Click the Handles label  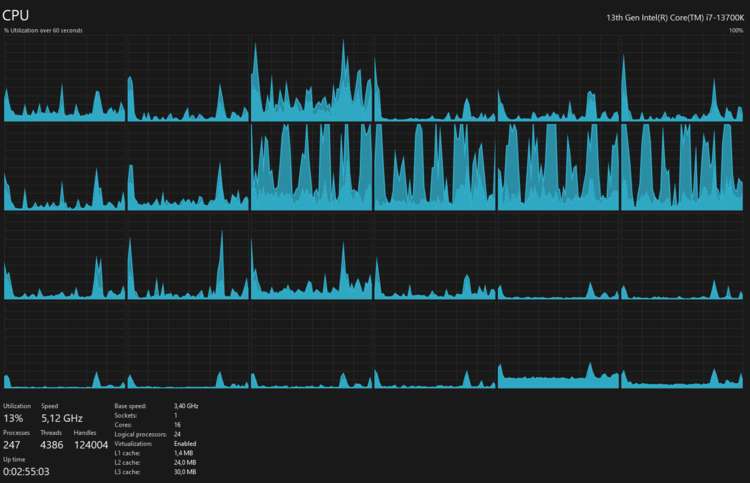click(x=85, y=432)
